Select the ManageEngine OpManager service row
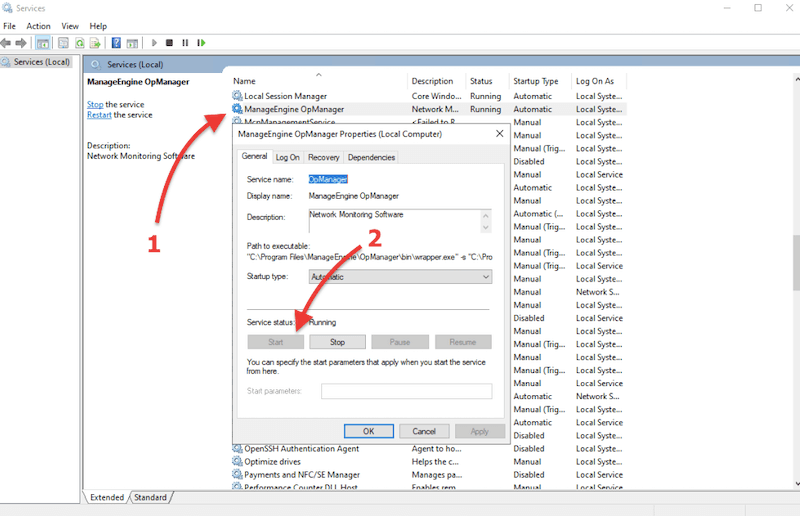800x516 pixels. click(429, 109)
